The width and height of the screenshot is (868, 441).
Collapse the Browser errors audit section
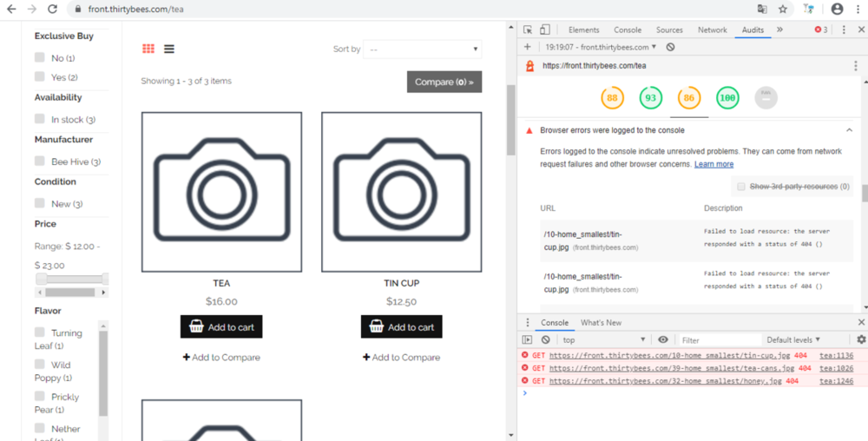pyautogui.click(x=849, y=130)
